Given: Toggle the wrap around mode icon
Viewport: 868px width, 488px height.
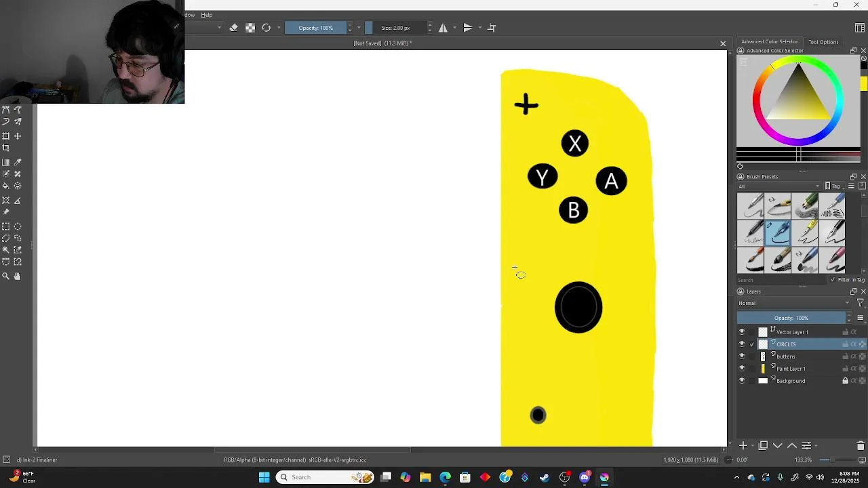Looking at the screenshot, I should tap(492, 28).
